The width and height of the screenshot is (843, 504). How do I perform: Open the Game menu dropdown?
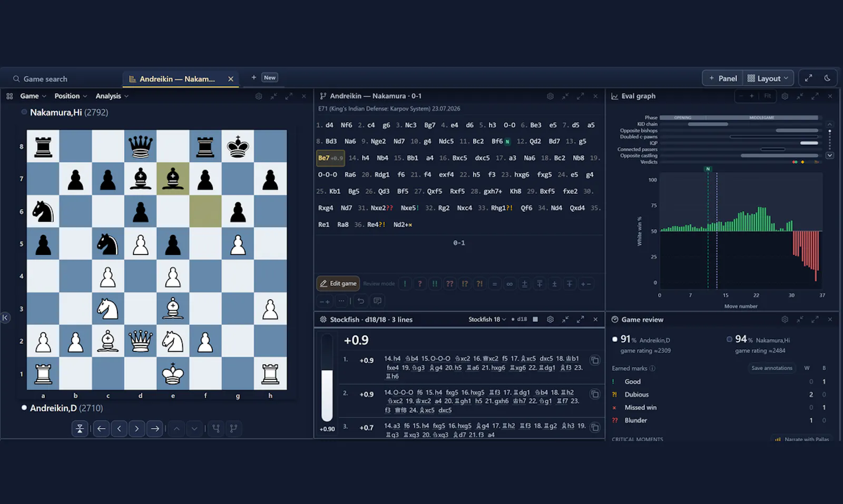33,96
